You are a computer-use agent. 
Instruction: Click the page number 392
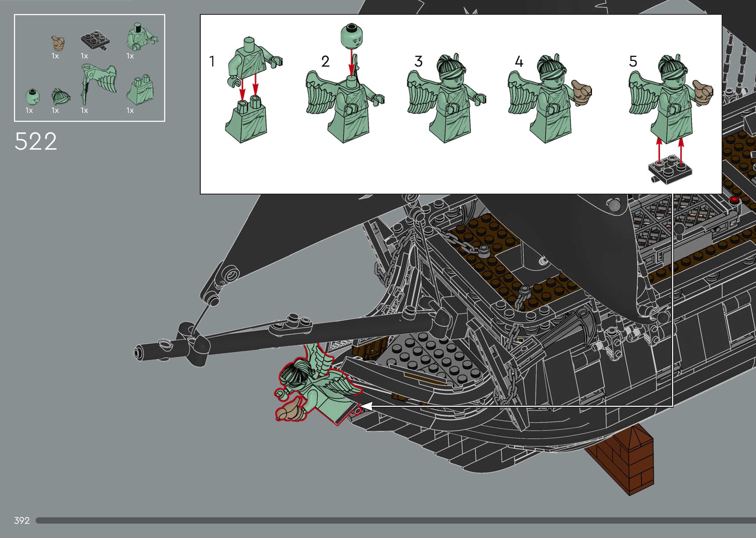(22, 520)
